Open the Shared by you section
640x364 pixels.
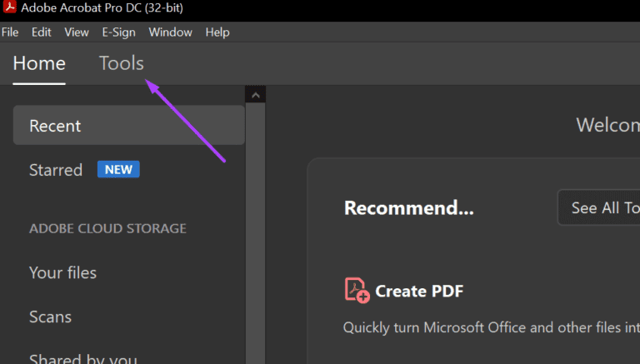coord(83,358)
